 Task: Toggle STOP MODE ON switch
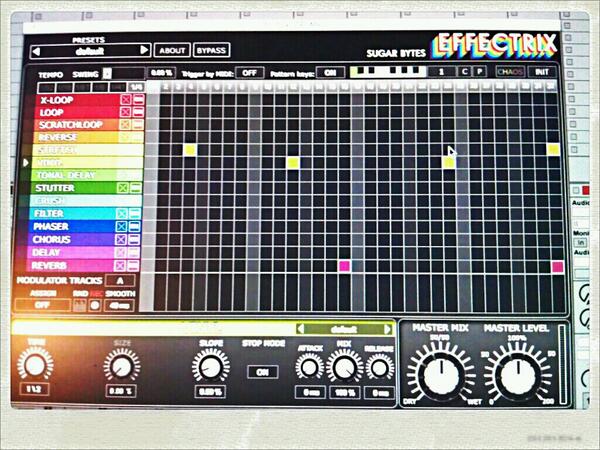pyautogui.click(x=263, y=372)
